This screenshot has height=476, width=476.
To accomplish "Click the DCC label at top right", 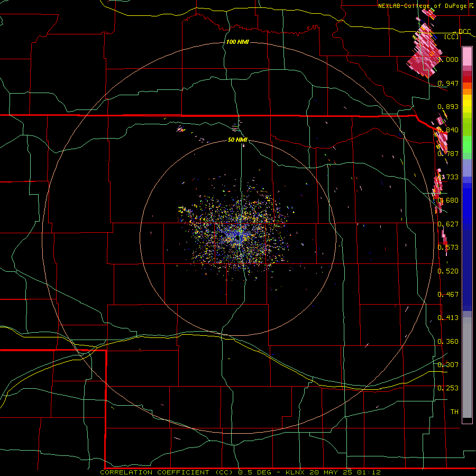I will coord(464,32).
